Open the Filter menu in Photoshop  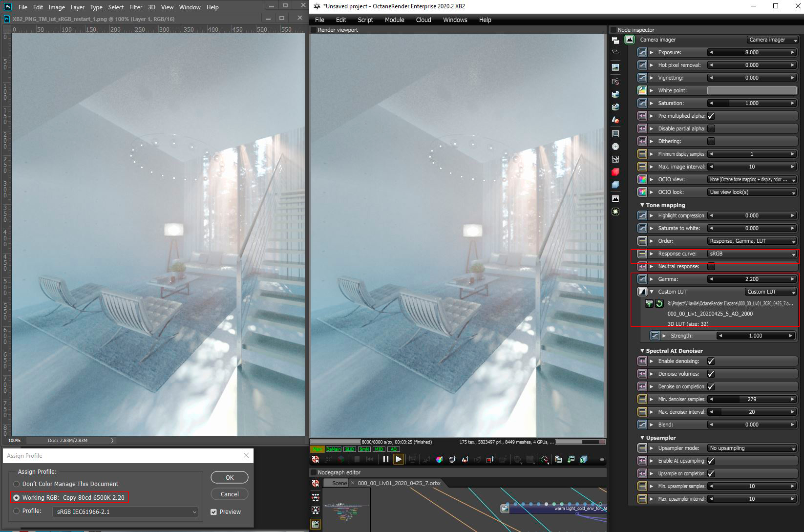136,7
